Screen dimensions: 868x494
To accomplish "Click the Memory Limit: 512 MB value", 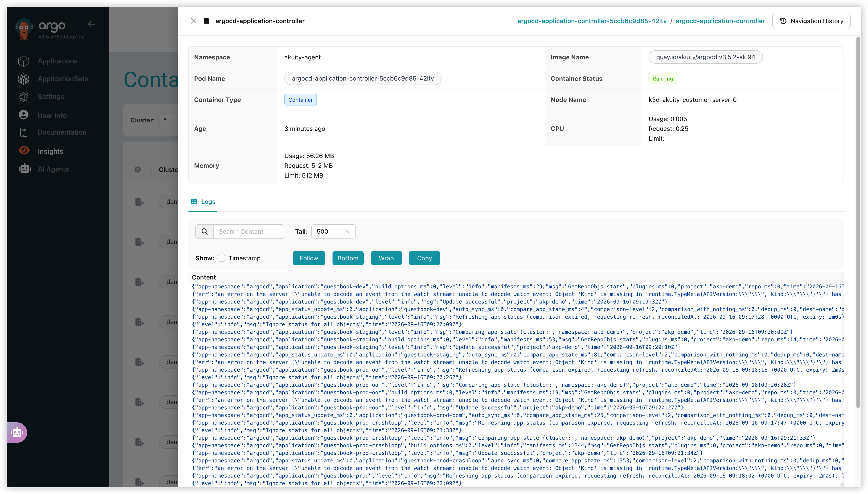I will pyautogui.click(x=304, y=175).
